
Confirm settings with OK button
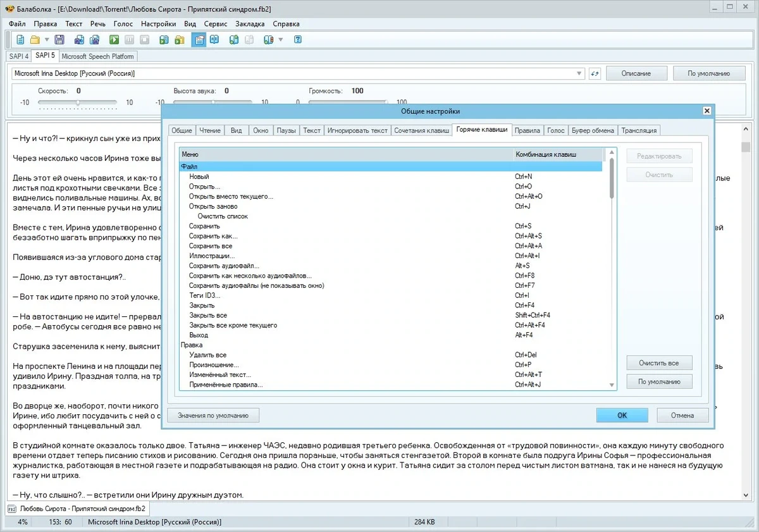(x=622, y=416)
